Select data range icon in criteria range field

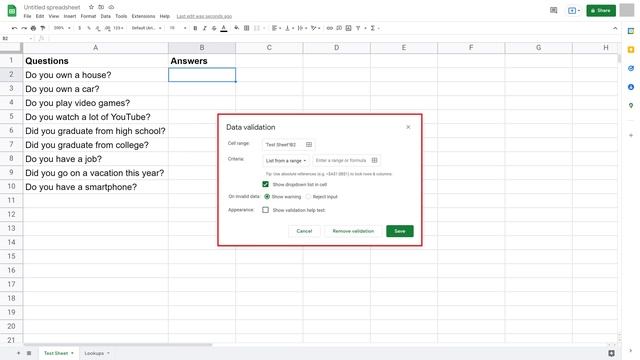click(x=374, y=160)
